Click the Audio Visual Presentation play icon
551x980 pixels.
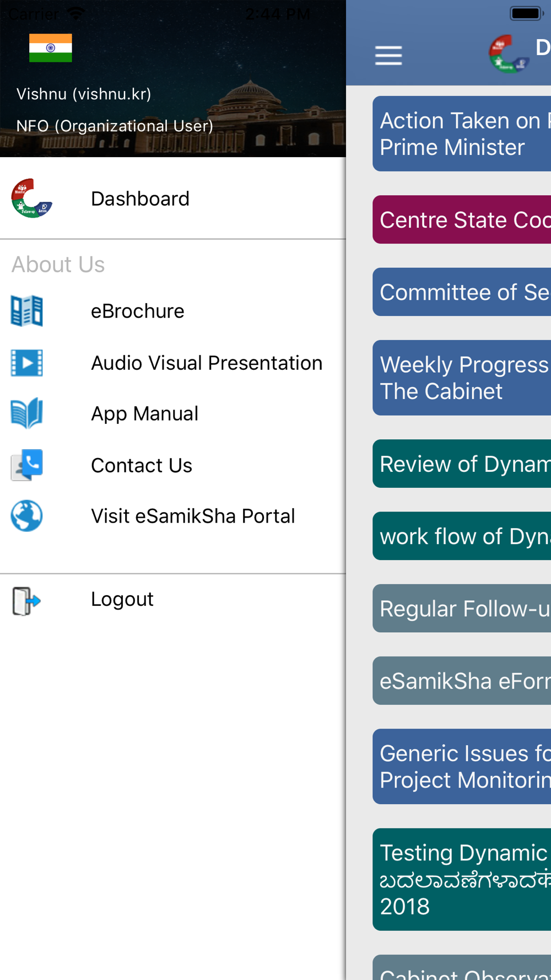26,363
